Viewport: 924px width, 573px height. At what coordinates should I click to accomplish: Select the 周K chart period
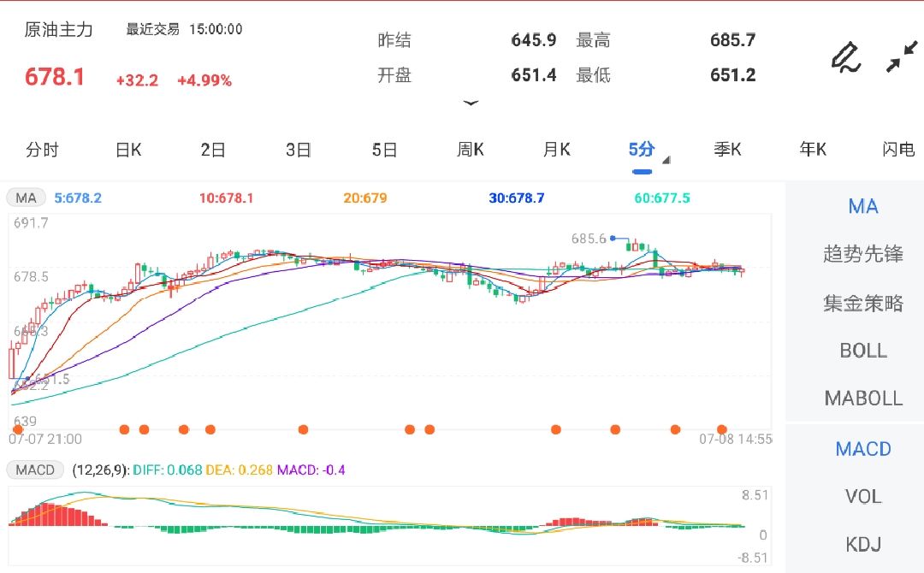[x=470, y=151]
